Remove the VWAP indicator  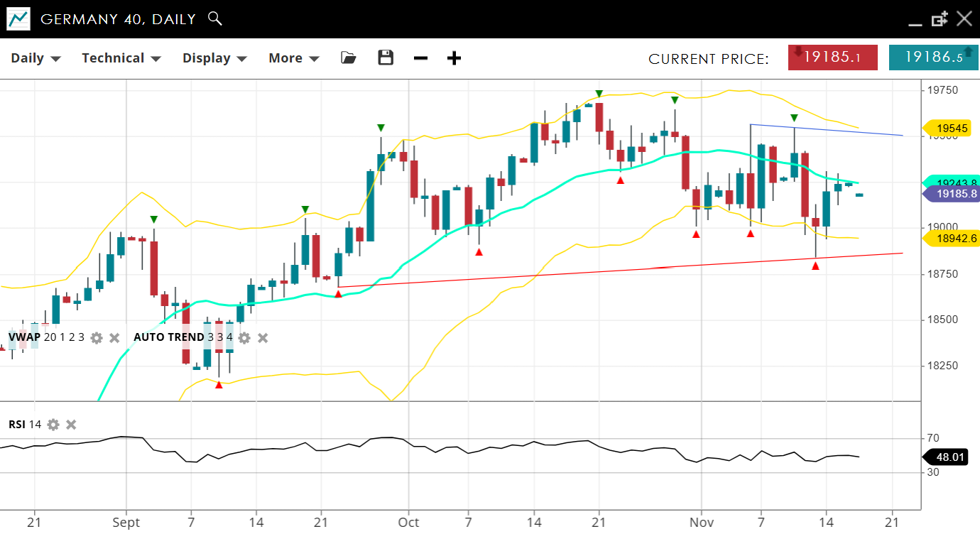[x=115, y=338]
